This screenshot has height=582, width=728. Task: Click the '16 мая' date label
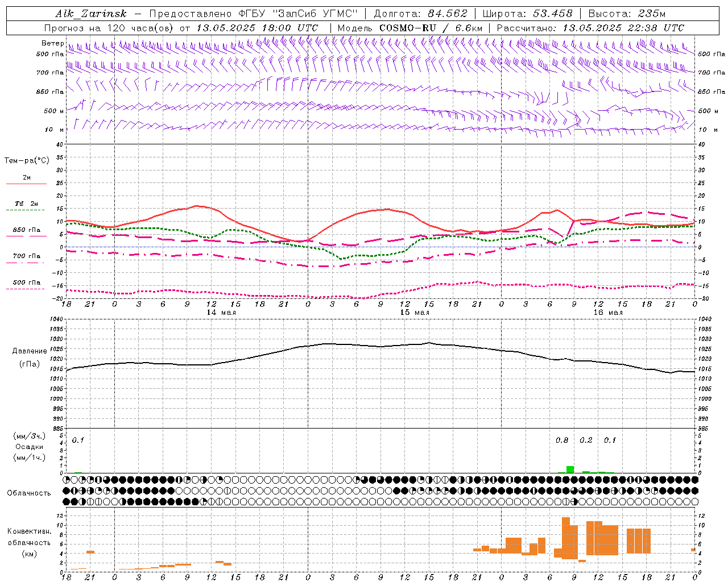click(608, 313)
